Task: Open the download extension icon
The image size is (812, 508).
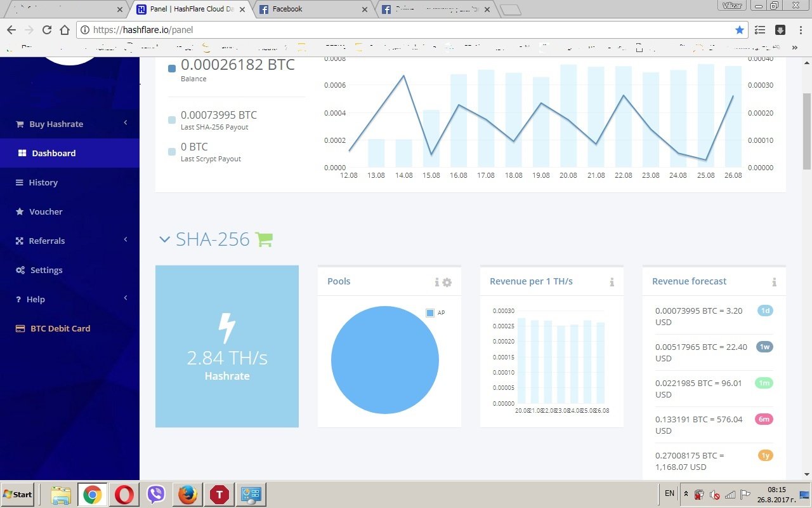Action: click(x=780, y=30)
